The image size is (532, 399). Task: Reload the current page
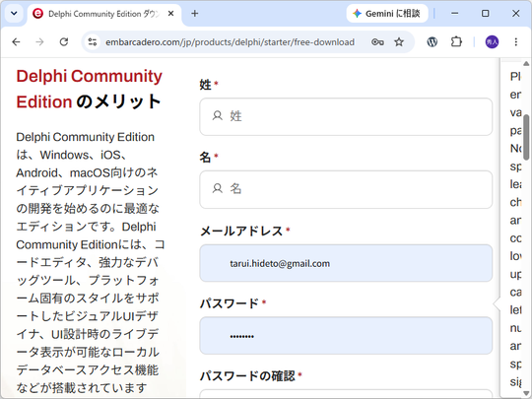pyautogui.click(x=64, y=42)
